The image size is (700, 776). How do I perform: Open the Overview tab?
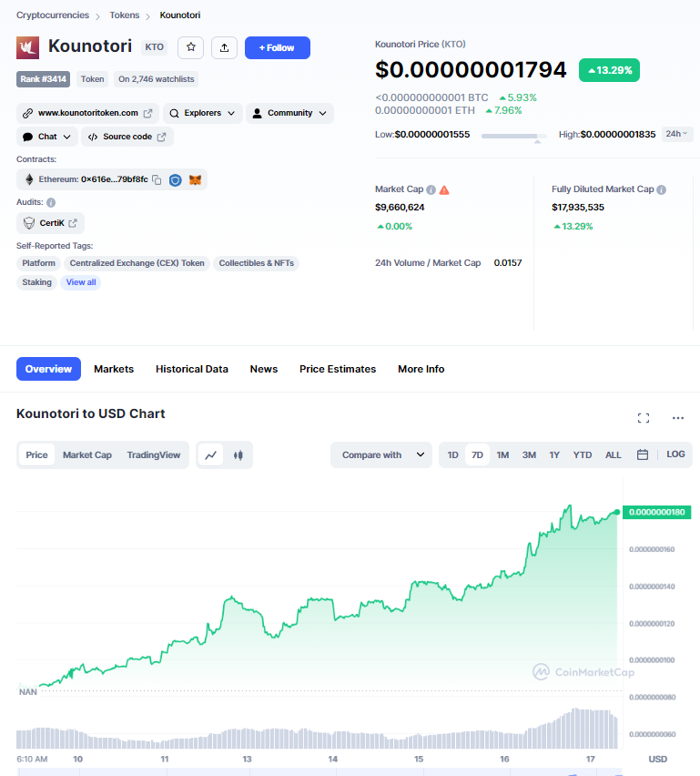48,369
